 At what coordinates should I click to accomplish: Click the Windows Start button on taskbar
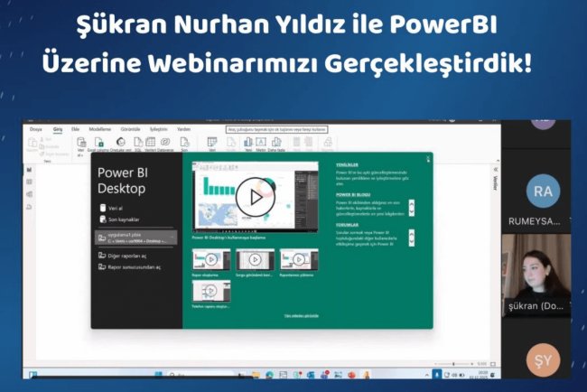pos(158,375)
